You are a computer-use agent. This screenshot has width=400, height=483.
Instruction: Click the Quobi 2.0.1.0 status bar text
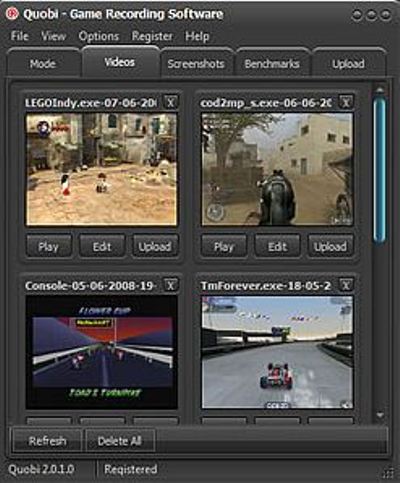[41, 469]
